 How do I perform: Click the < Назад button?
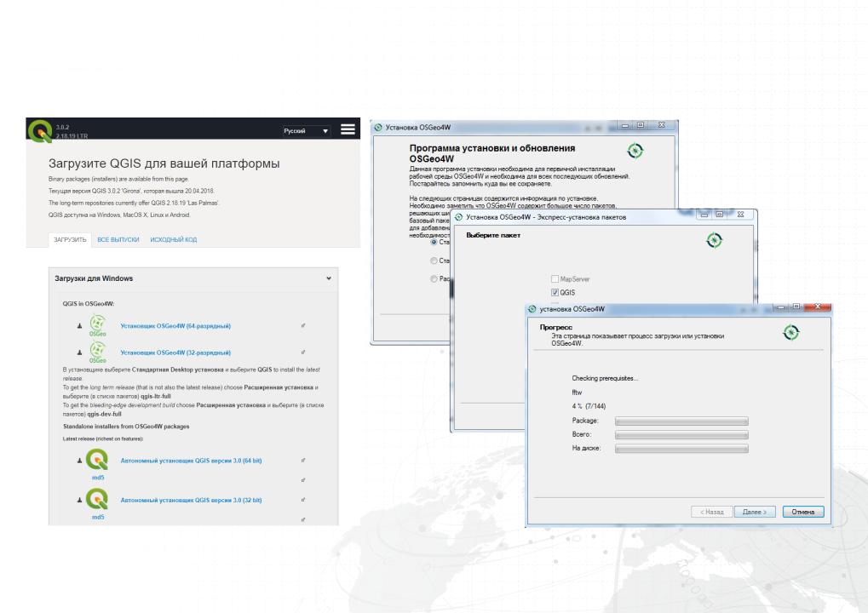[x=711, y=512]
